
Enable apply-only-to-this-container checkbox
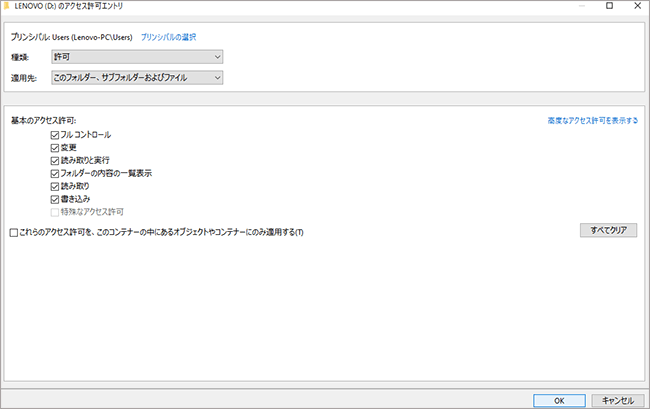point(14,232)
